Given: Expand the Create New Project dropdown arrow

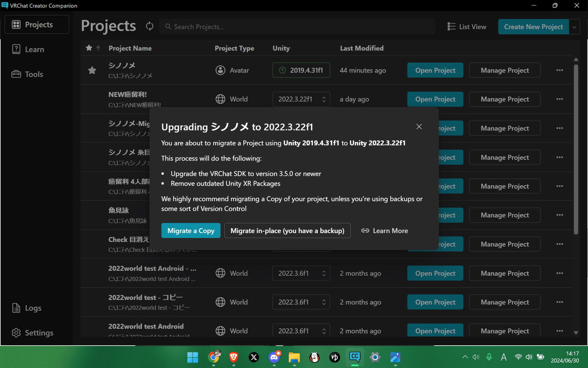Looking at the screenshot, I should pos(575,26).
